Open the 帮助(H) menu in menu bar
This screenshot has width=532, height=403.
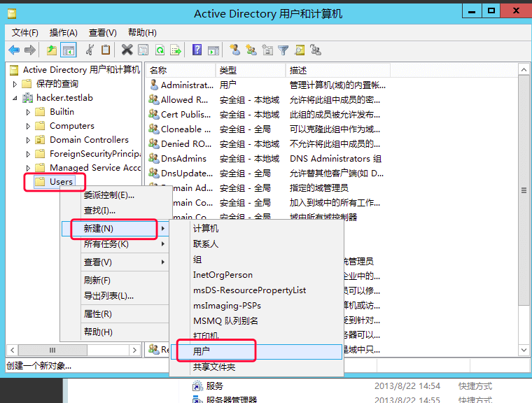point(142,33)
